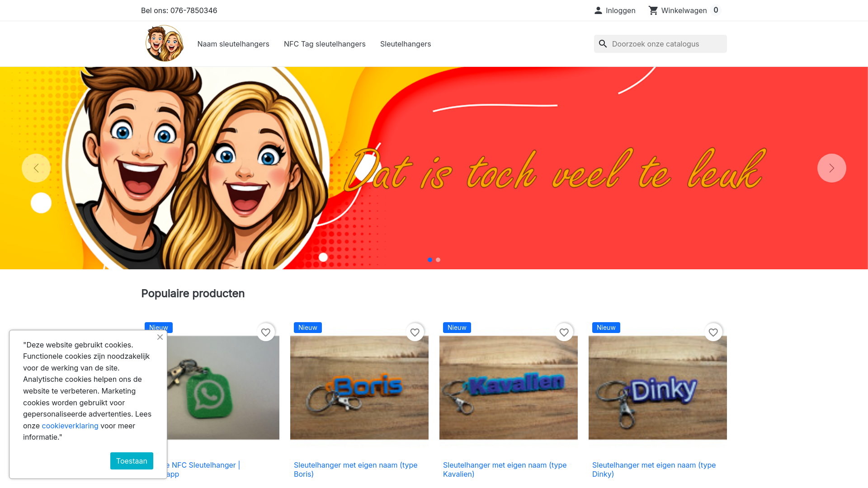This screenshot has height=488, width=868.
Task: Click the shop logo with cartoon couple
Action: 165,43
